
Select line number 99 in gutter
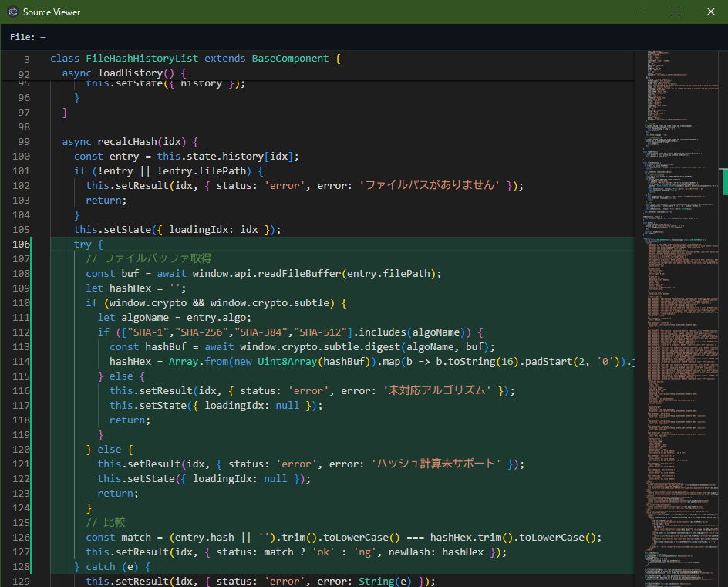coord(23,141)
